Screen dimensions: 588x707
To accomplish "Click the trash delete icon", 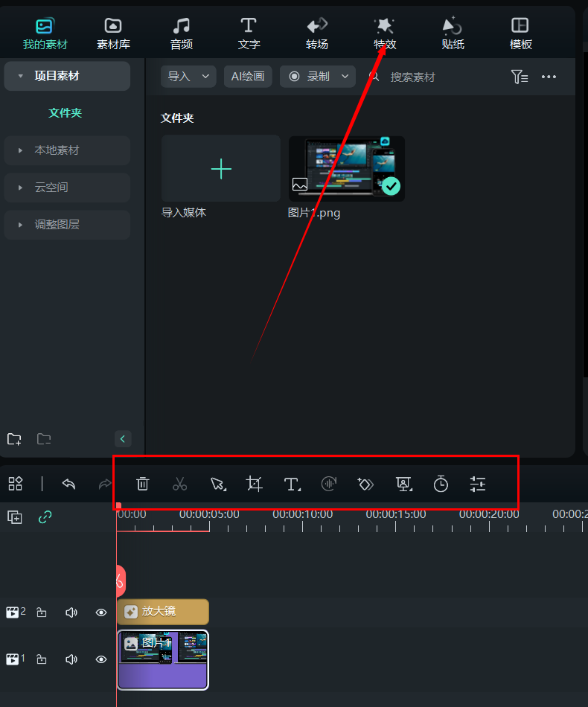I will (142, 484).
